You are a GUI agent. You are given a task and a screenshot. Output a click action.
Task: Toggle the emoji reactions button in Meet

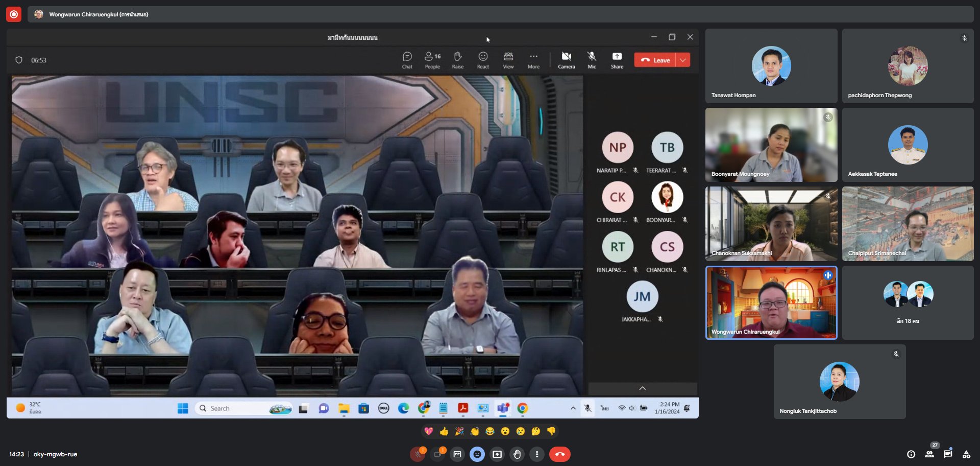pos(477,454)
